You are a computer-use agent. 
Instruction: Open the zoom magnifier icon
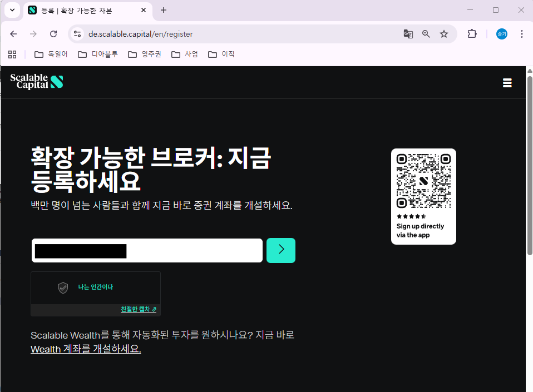[x=426, y=34]
